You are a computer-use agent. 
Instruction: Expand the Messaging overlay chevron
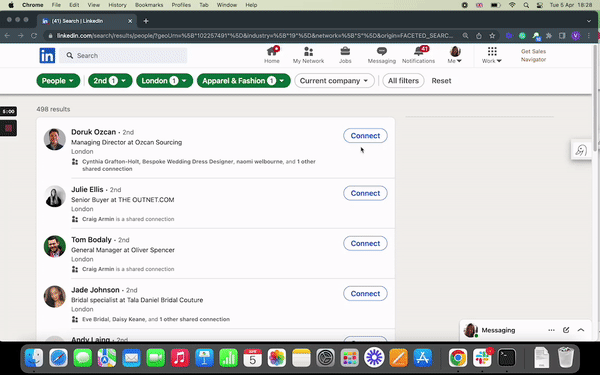click(x=581, y=330)
